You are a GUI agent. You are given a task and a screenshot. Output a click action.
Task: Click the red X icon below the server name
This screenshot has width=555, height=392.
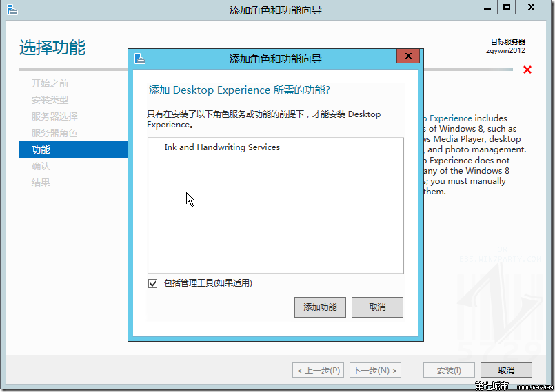tap(527, 70)
